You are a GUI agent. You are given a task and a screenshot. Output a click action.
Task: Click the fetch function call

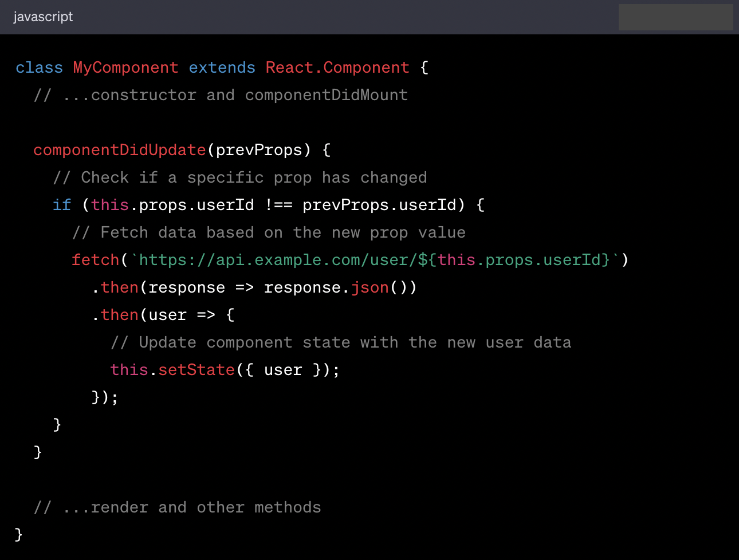point(95,259)
